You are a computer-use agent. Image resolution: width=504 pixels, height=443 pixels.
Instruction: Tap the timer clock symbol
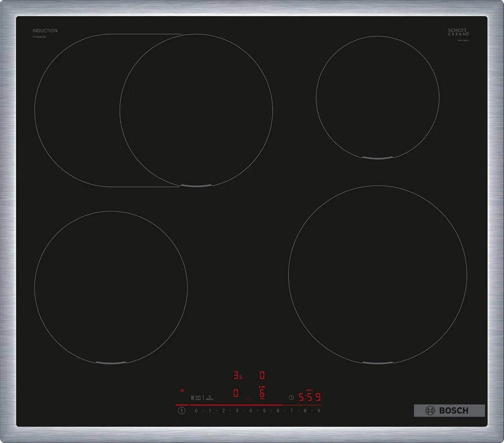click(x=291, y=397)
